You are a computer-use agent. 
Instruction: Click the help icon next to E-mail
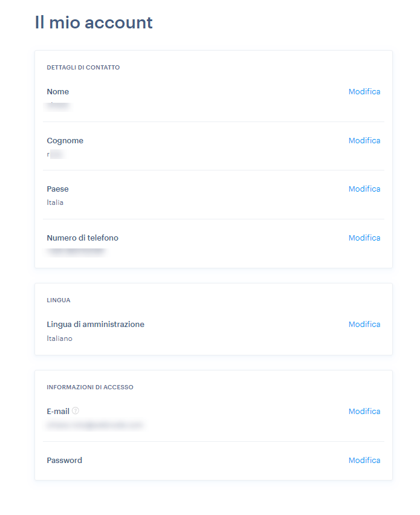point(76,410)
